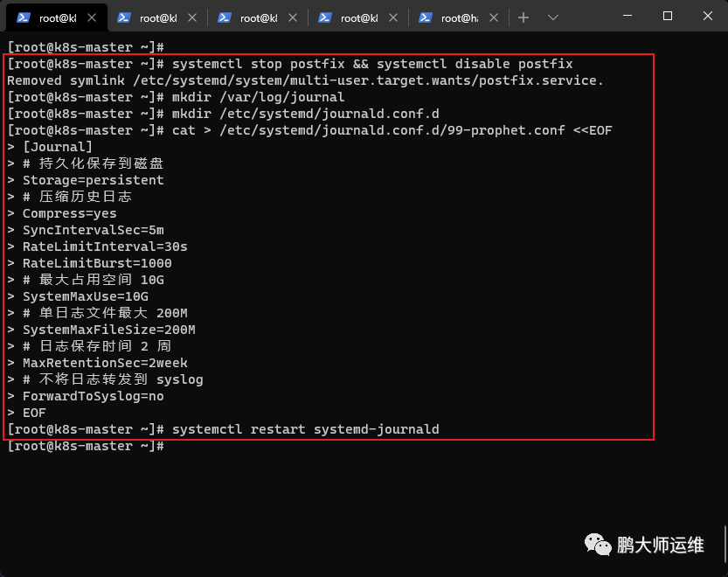Maximize the terminal window
This screenshot has height=577, width=728.
(x=668, y=16)
